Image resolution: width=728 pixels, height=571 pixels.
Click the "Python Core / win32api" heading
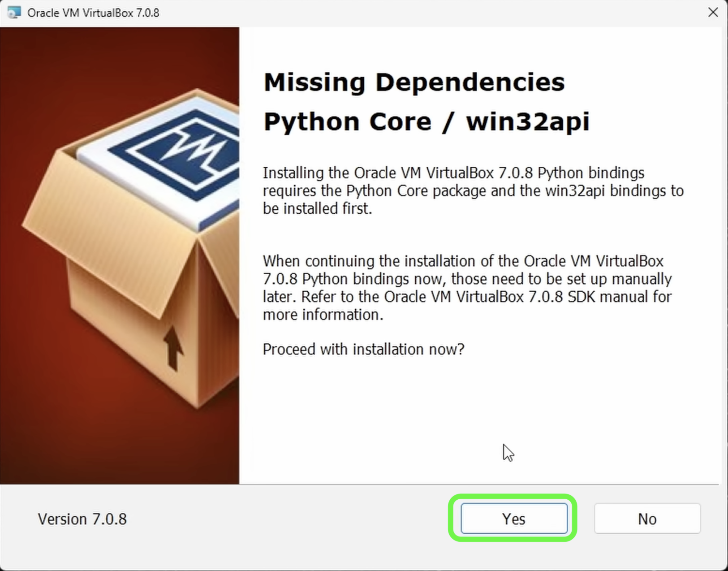coord(426,121)
